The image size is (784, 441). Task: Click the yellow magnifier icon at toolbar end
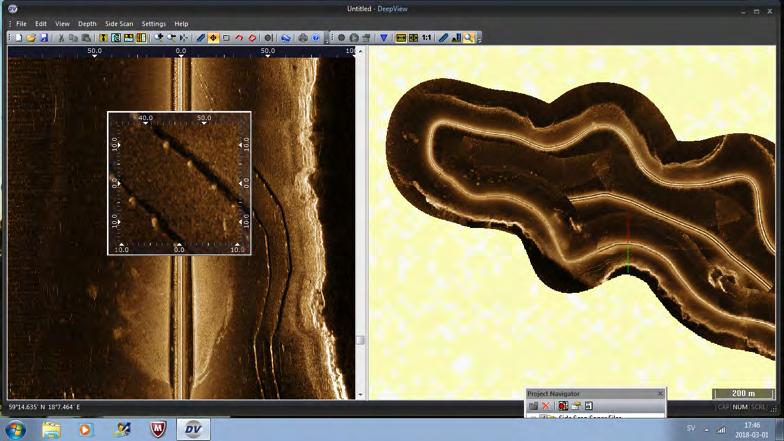point(468,38)
